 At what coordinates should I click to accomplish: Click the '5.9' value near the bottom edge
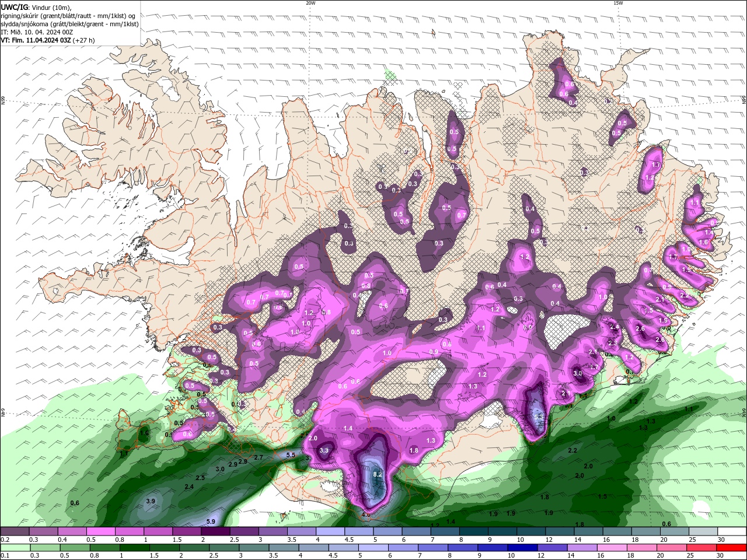[x=211, y=521]
